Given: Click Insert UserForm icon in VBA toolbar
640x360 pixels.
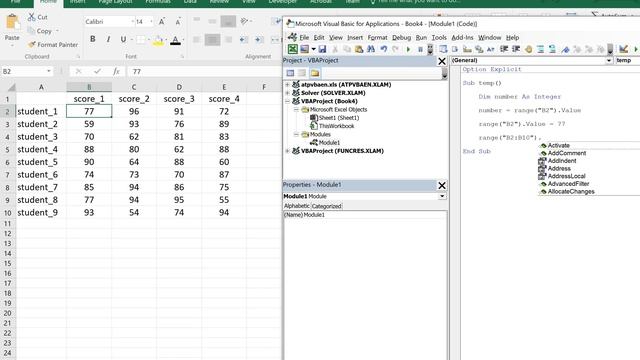Looking at the screenshot, I should [304, 49].
